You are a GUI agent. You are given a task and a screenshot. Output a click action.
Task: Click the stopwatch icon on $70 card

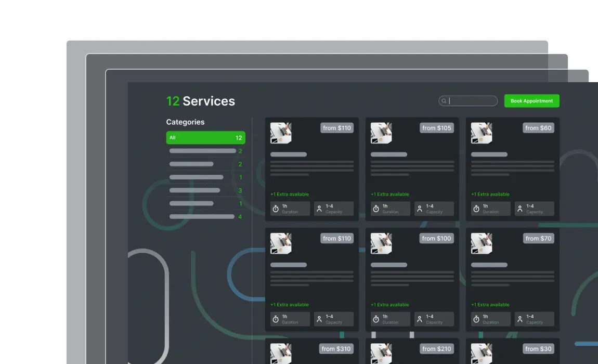(476, 319)
